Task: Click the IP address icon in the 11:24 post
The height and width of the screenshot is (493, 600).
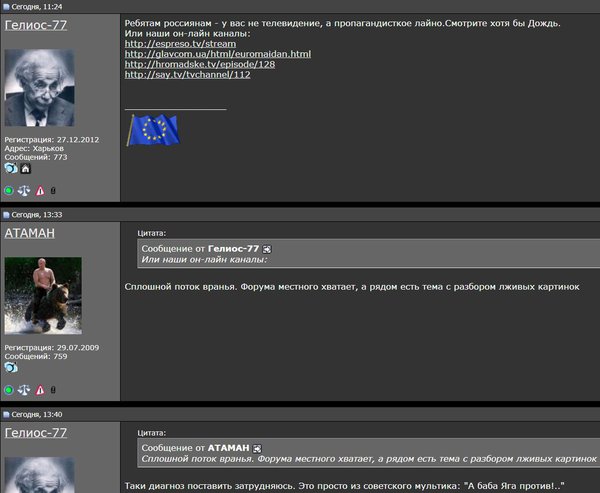Action: pyautogui.click(x=53, y=190)
